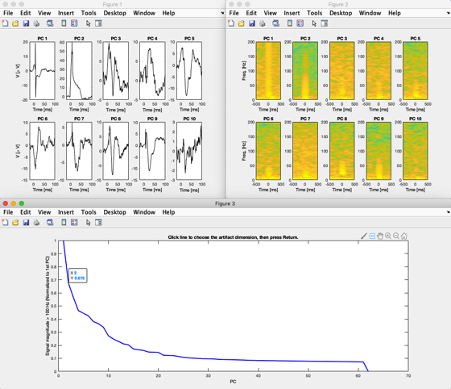This screenshot has width=451, height=389.
Task: Click Print Figure icon in Figure 2 toolbar
Action: 263,23
